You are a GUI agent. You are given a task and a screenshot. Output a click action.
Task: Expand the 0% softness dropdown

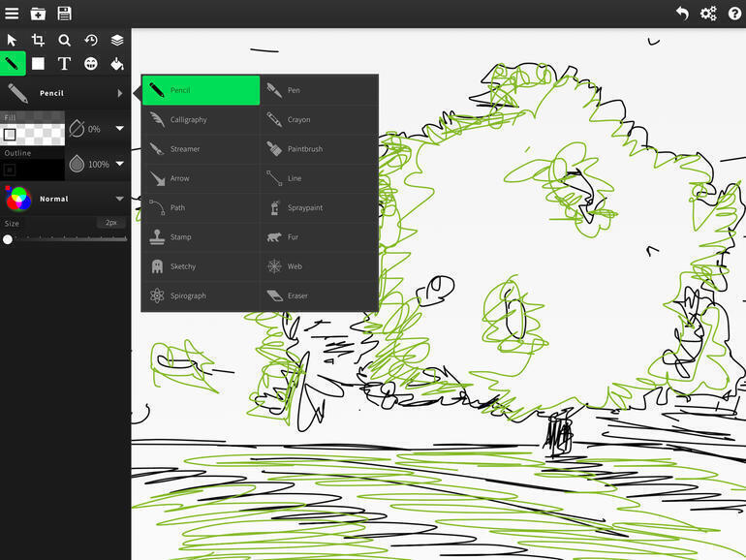(x=120, y=129)
